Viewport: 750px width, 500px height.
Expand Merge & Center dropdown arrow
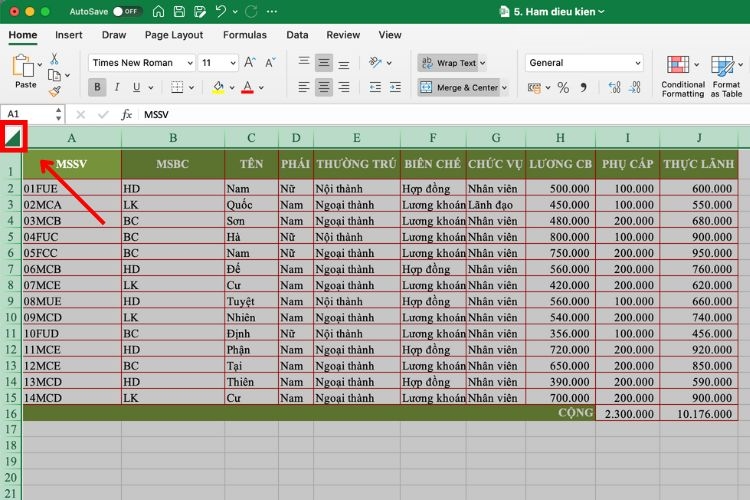tap(505, 88)
